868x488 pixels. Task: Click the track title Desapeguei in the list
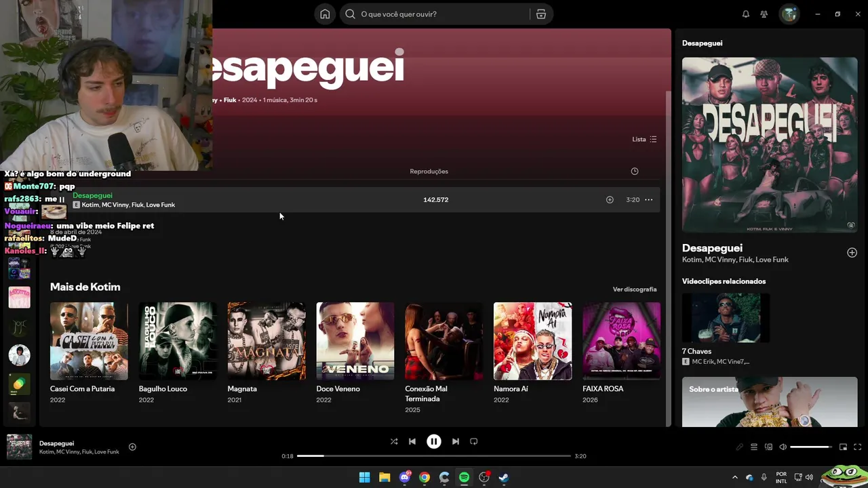(92, 195)
